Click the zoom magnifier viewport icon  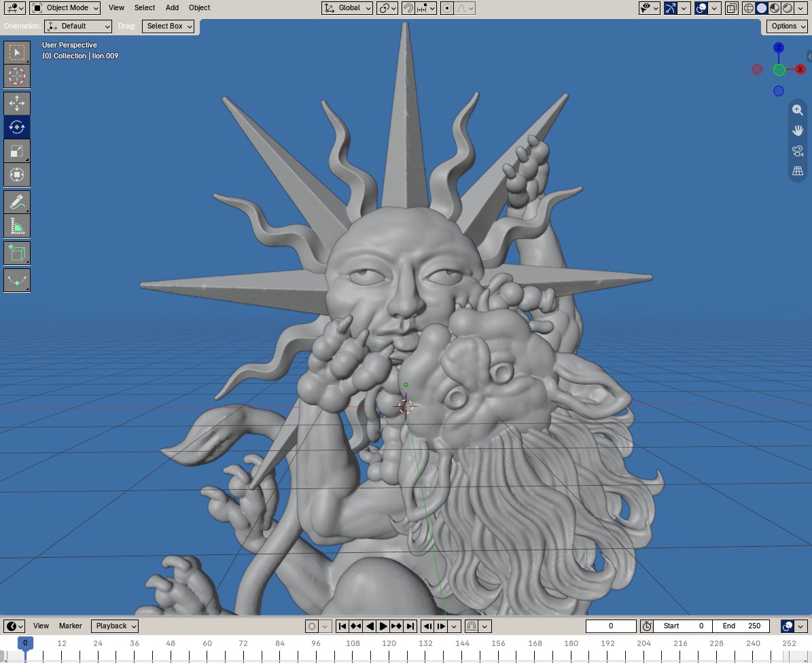tap(798, 110)
